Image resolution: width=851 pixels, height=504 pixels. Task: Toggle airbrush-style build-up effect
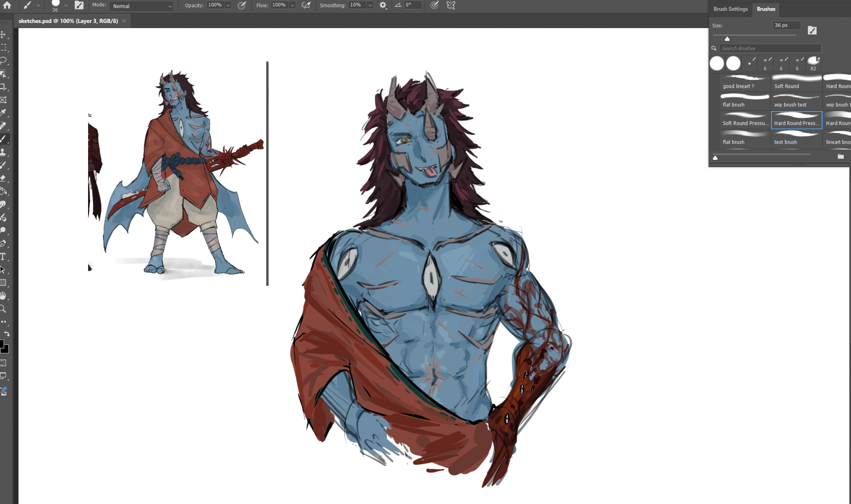(x=306, y=6)
